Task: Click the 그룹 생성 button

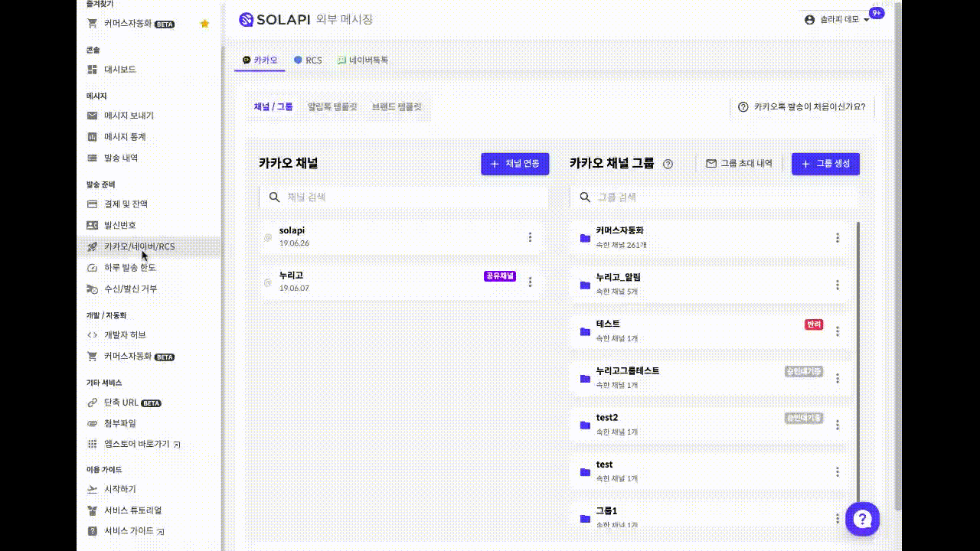Action: coord(825,164)
